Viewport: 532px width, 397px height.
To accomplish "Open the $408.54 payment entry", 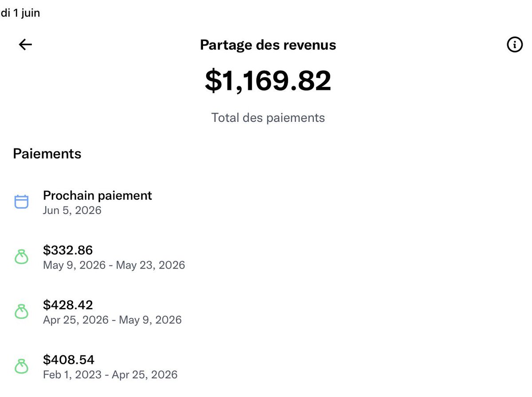I will [x=266, y=367].
